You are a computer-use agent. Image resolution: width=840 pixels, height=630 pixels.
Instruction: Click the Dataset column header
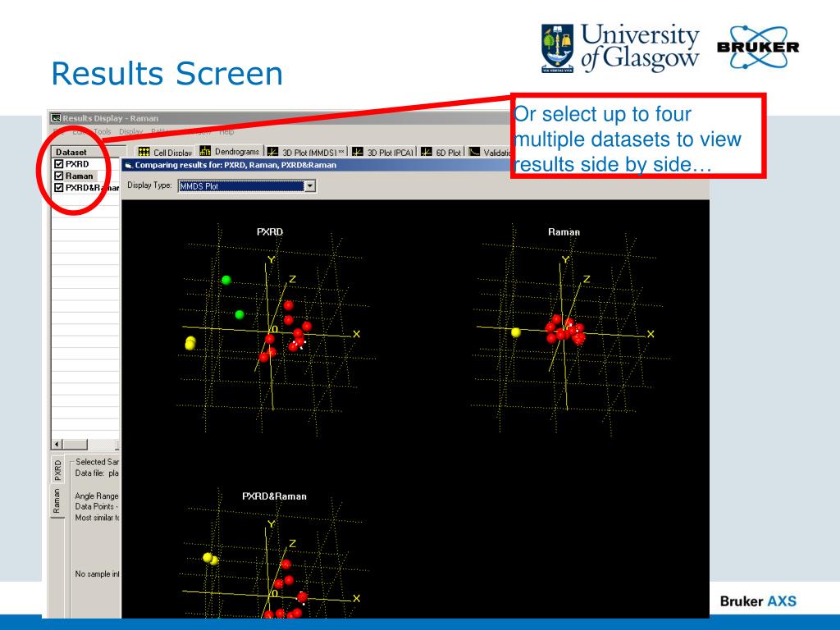click(89, 152)
